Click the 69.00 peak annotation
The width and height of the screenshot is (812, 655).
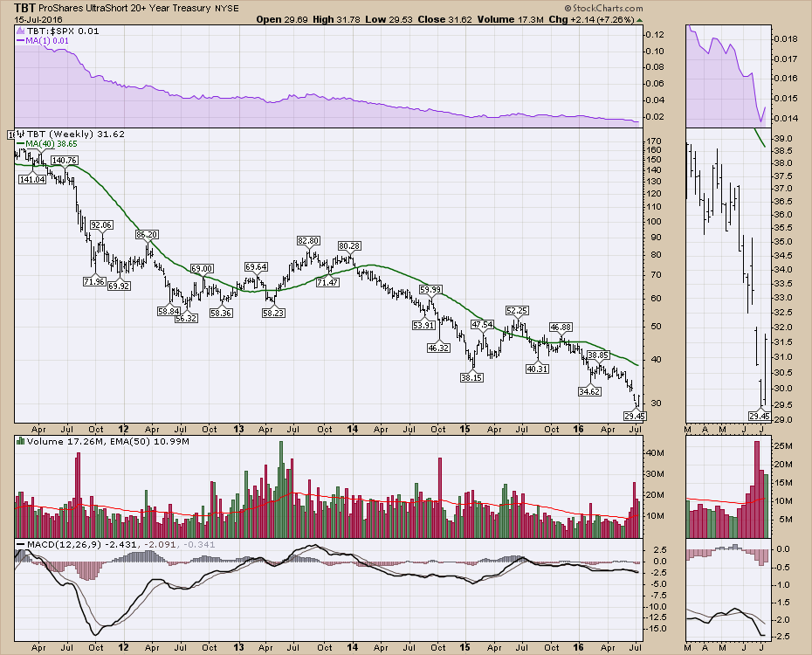tap(202, 268)
